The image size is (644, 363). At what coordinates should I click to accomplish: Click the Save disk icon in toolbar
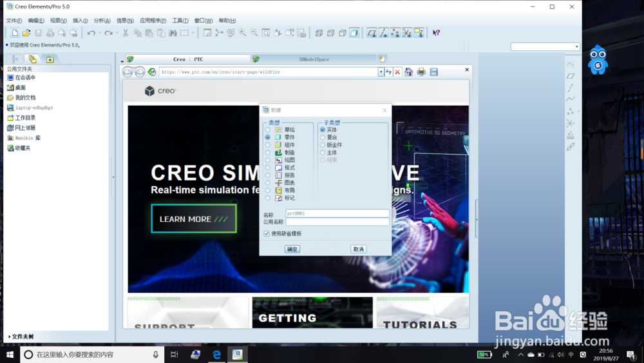pos(38,33)
